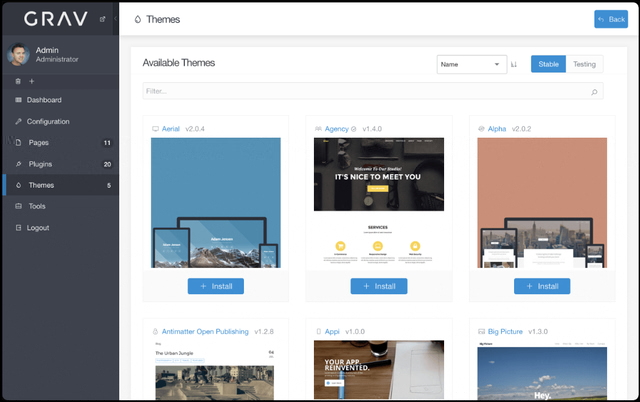This screenshot has height=402, width=640.
Task: Install the Alpha theme
Action: click(x=542, y=286)
